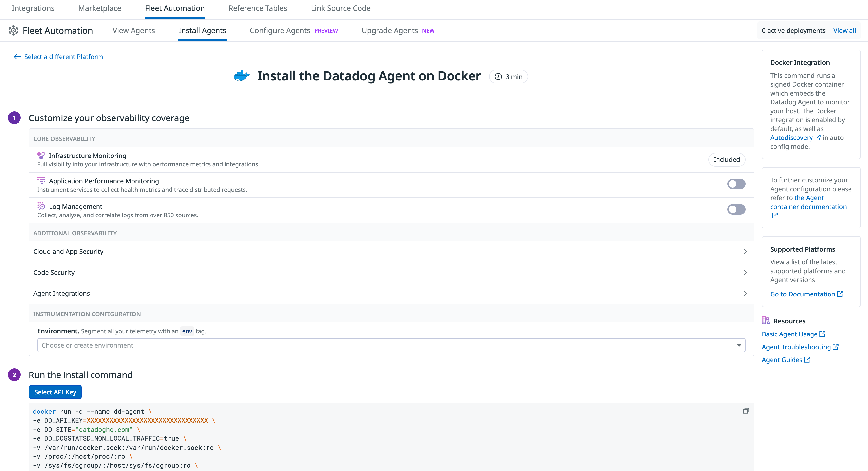
Task: Click the Select API Key button
Action: point(55,392)
